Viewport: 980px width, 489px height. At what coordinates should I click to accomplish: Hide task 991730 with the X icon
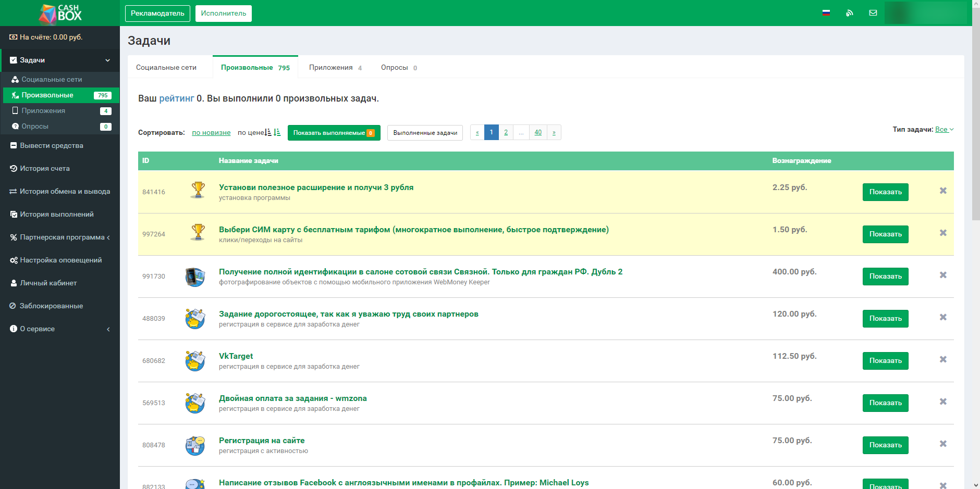tap(943, 275)
